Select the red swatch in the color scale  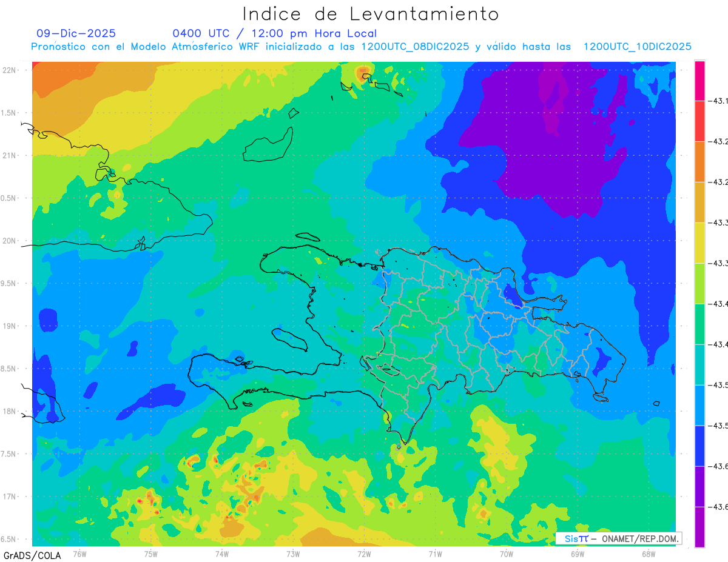point(699,121)
